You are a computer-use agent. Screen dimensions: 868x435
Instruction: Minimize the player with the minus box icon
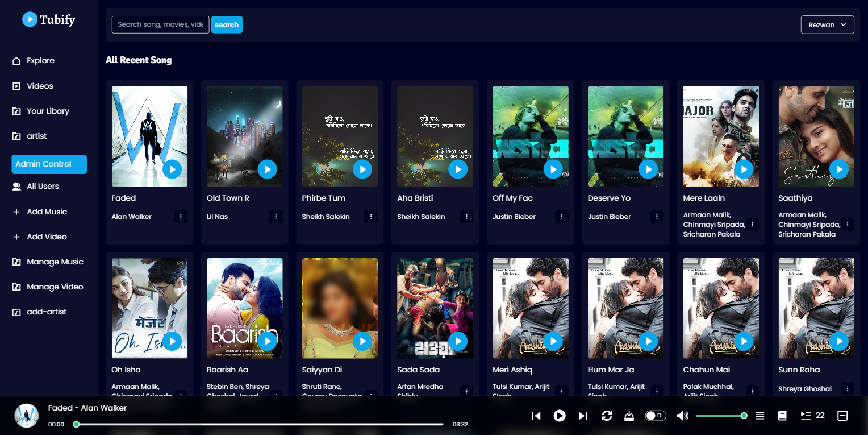[x=842, y=416]
